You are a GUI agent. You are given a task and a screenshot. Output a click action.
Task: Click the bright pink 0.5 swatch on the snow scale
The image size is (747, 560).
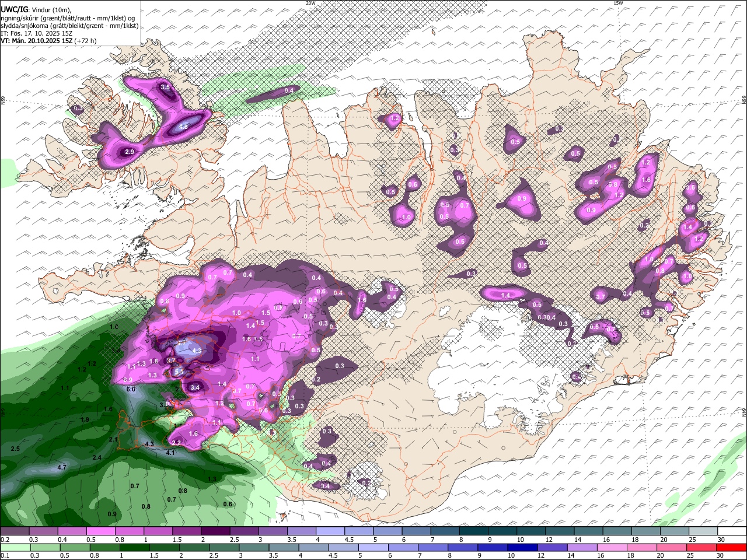[100, 531]
